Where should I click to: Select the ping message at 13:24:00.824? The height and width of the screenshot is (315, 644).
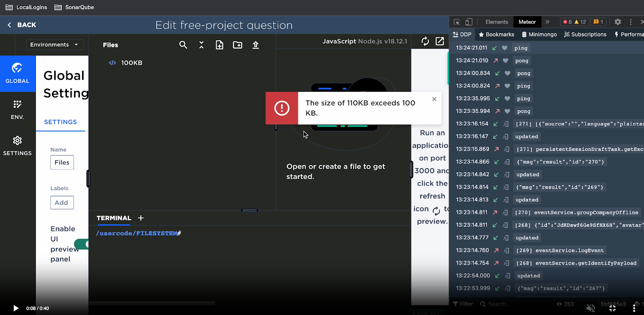(x=523, y=86)
